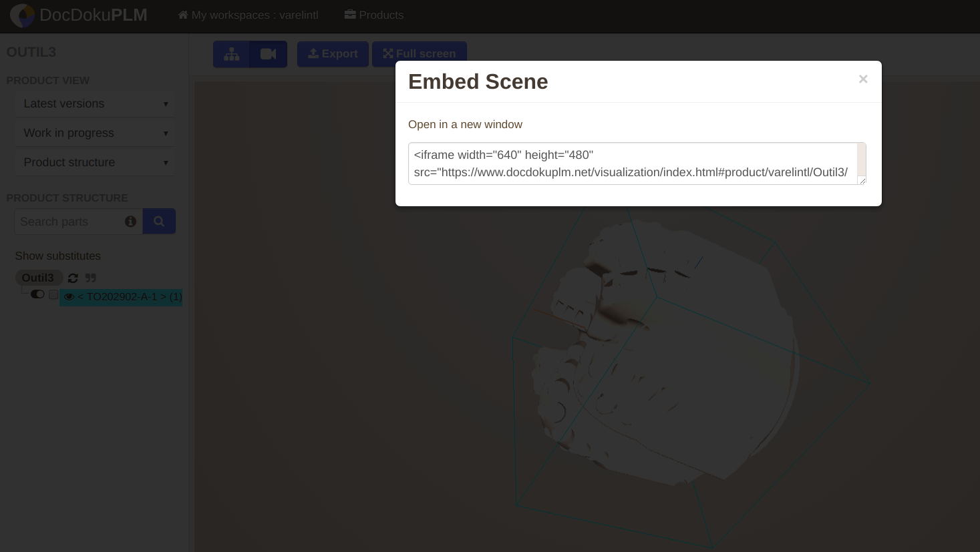Close the Embed Scene dialog
This screenshot has width=980, height=552.
click(x=863, y=79)
